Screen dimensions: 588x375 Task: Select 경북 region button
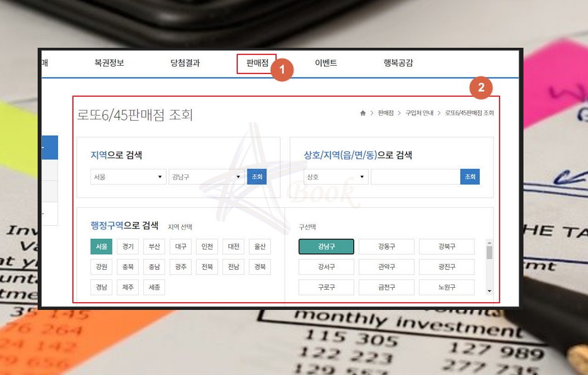coord(260,267)
